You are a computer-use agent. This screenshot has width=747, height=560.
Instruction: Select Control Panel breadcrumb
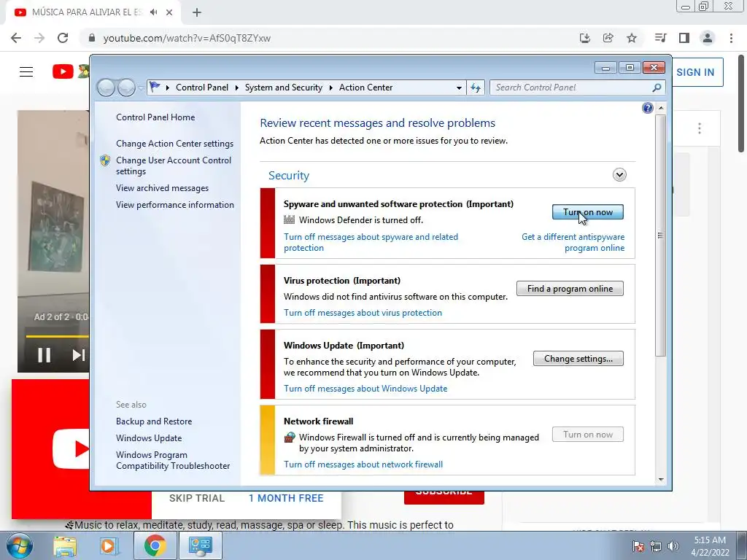tap(202, 87)
